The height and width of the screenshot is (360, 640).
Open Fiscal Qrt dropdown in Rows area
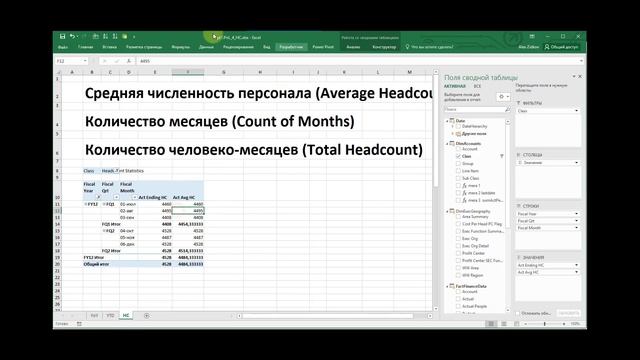576,221
